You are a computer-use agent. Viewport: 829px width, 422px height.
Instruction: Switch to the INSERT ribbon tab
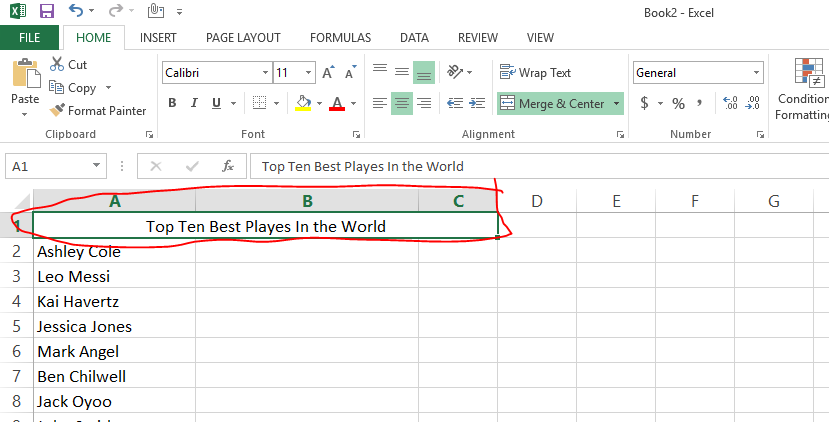point(158,38)
